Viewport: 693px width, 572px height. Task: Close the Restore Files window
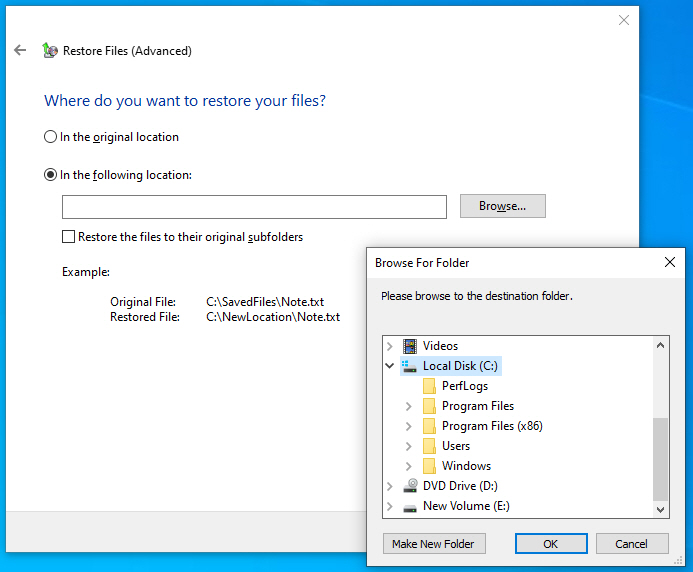tap(624, 20)
